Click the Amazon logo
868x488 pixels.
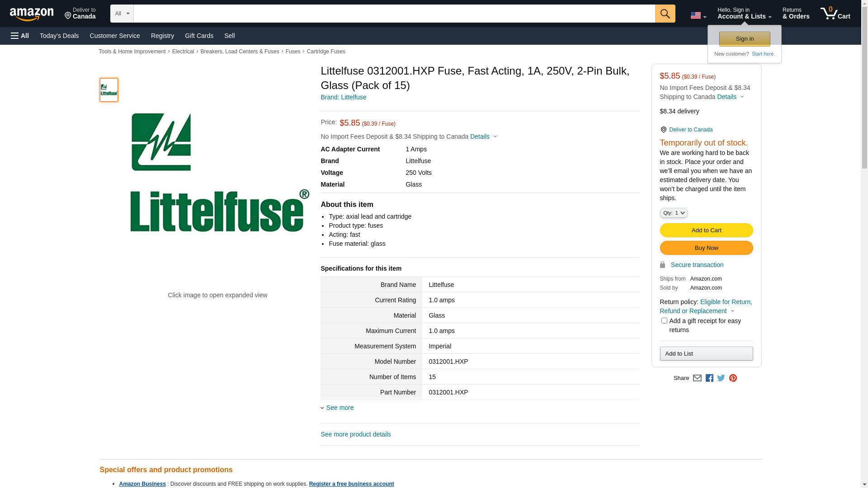pyautogui.click(x=32, y=14)
